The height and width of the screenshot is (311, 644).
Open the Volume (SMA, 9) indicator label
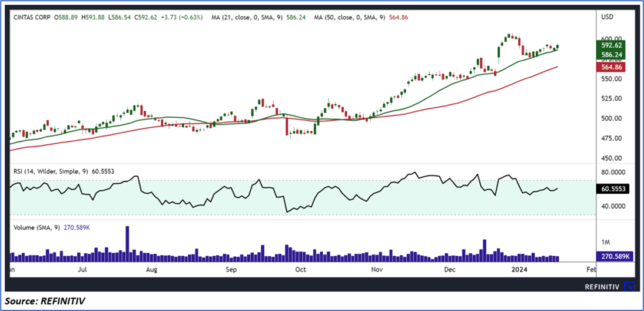(x=36, y=229)
